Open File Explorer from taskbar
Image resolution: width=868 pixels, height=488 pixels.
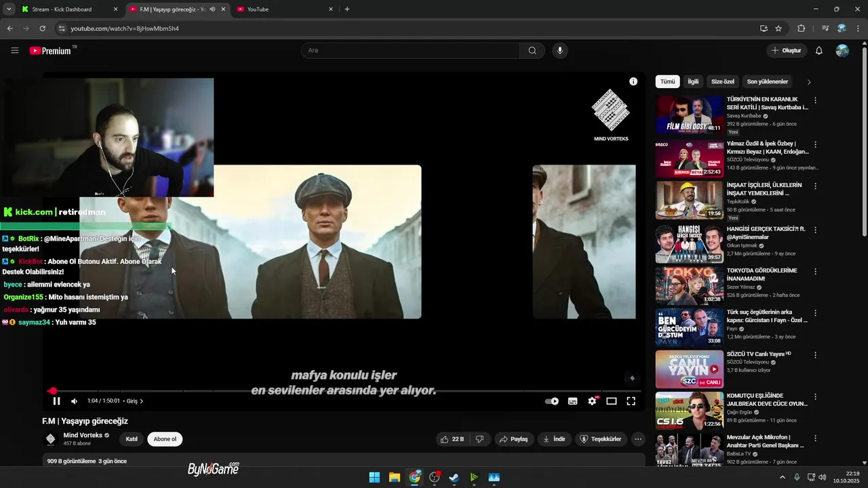click(x=395, y=477)
